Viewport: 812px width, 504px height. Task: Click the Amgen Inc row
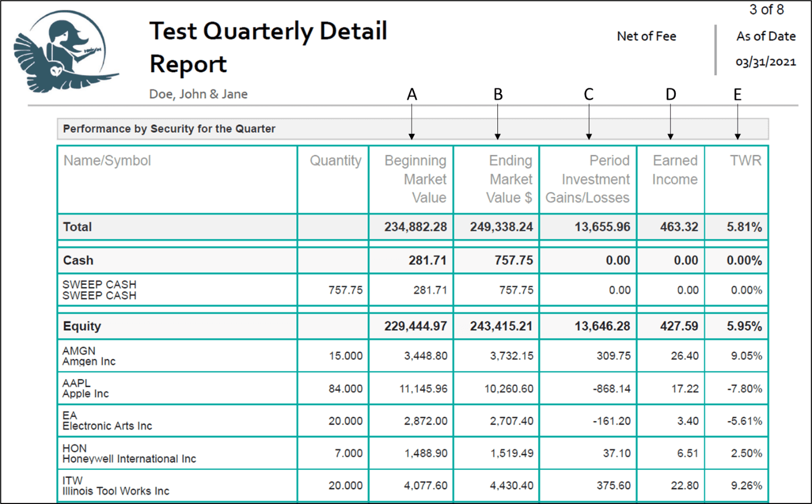413,356
